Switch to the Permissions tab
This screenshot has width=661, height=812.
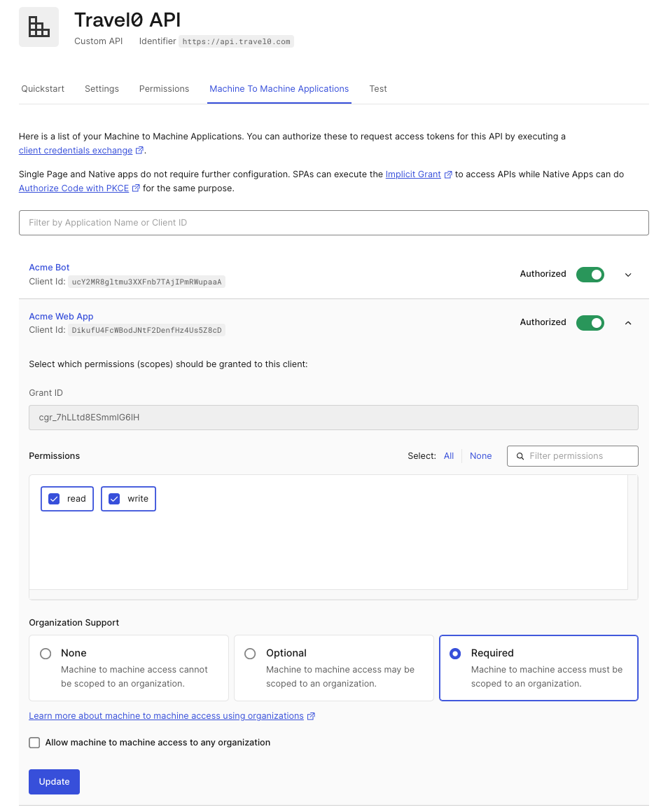coord(164,88)
